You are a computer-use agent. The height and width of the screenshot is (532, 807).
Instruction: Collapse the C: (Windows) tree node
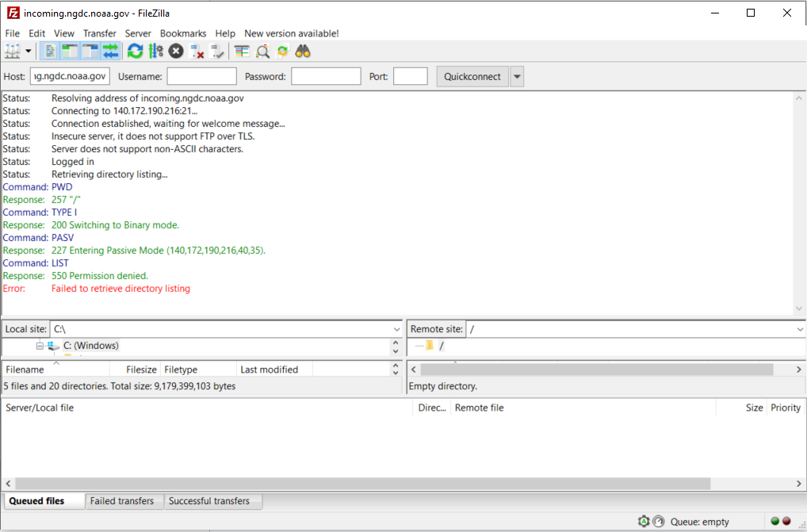click(40, 346)
